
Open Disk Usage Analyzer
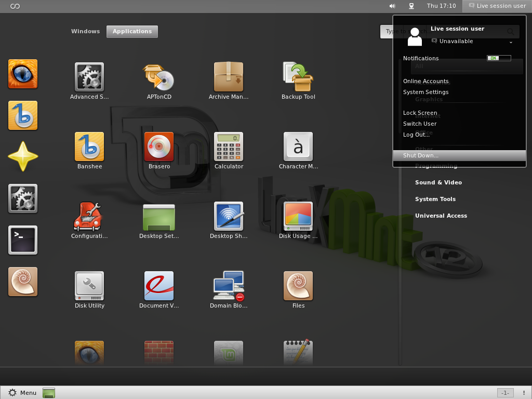(298, 216)
